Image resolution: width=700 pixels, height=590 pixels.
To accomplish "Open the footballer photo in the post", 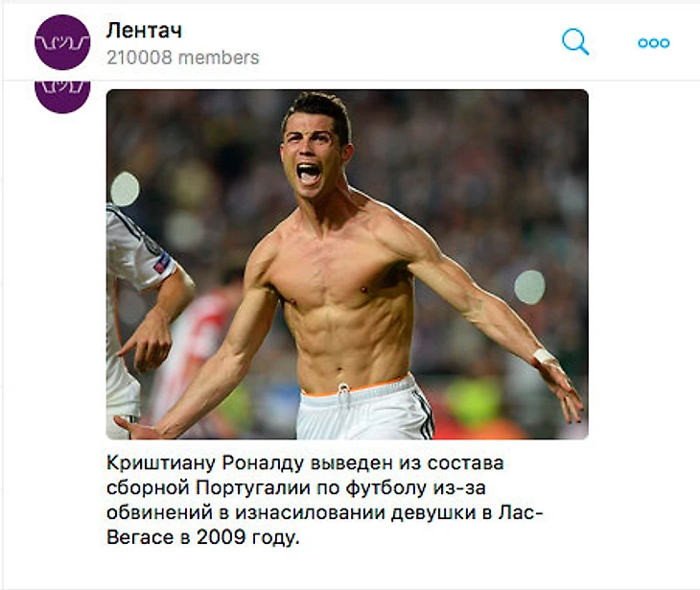I will (x=347, y=265).
